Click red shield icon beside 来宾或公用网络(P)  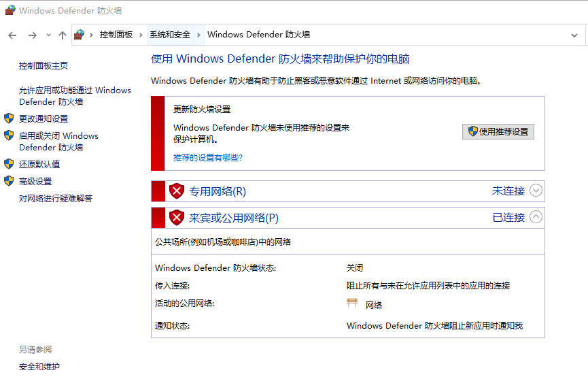[177, 218]
